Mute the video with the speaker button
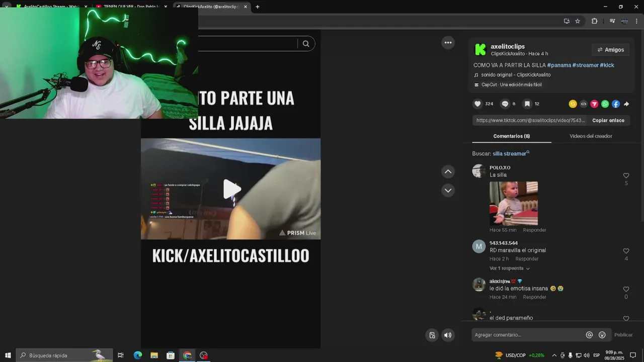This screenshot has width=644, height=362. point(448,335)
